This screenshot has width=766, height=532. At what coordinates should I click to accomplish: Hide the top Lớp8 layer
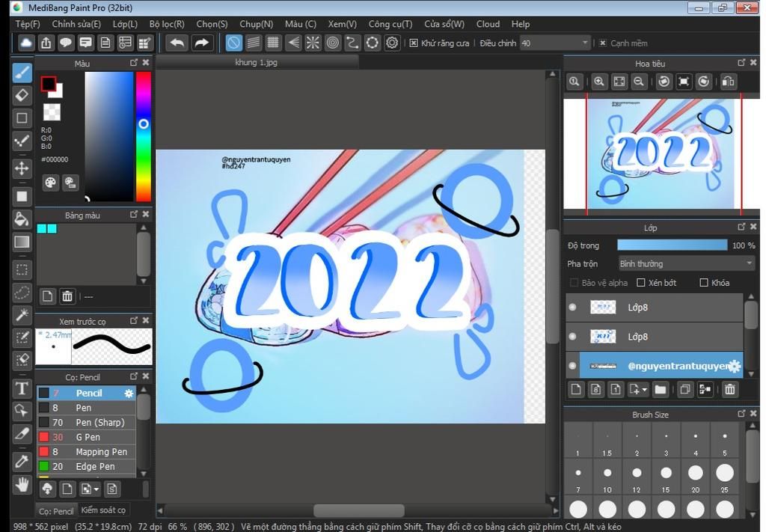pyautogui.click(x=572, y=308)
